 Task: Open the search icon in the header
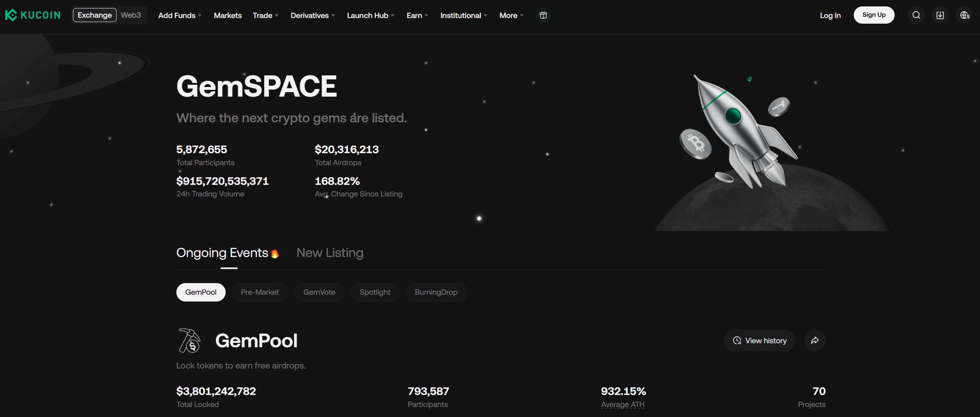pyautogui.click(x=916, y=15)
